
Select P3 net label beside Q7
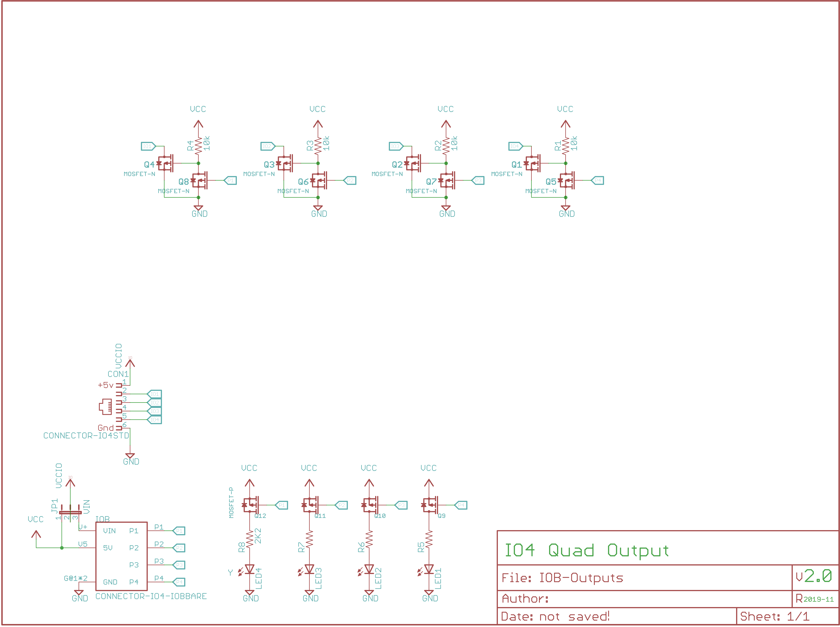(478, 181)
